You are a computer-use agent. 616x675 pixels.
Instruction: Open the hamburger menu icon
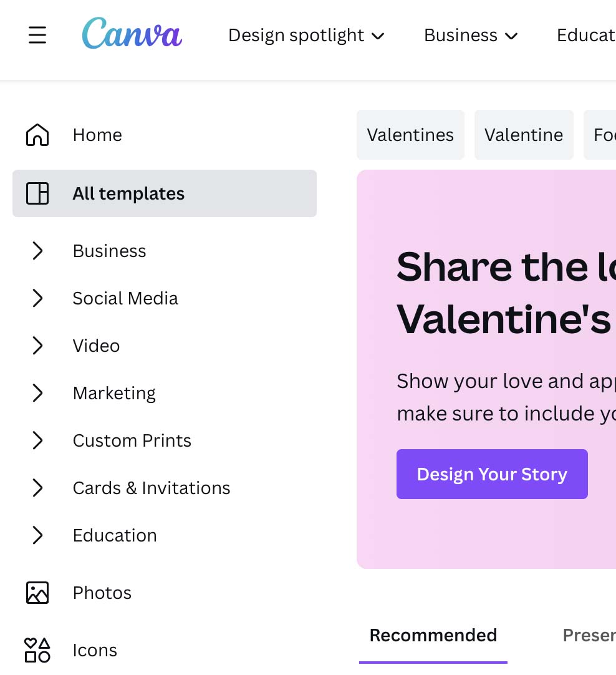point(37,35)
